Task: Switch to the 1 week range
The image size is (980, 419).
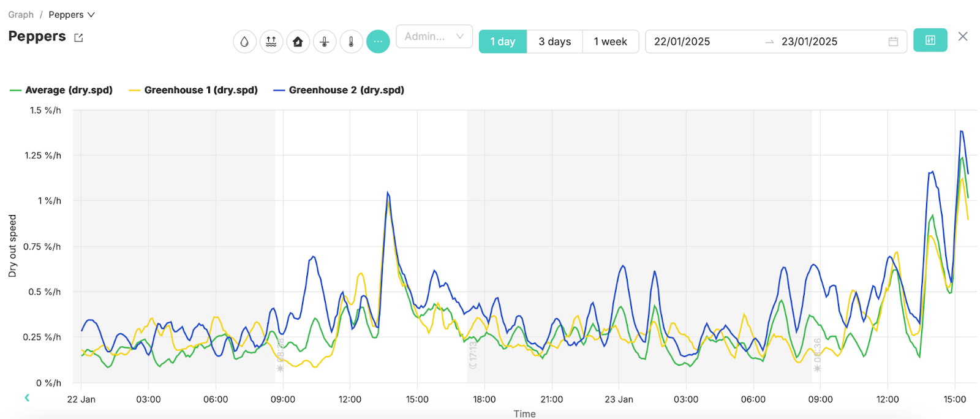Action: coord(611,42)
